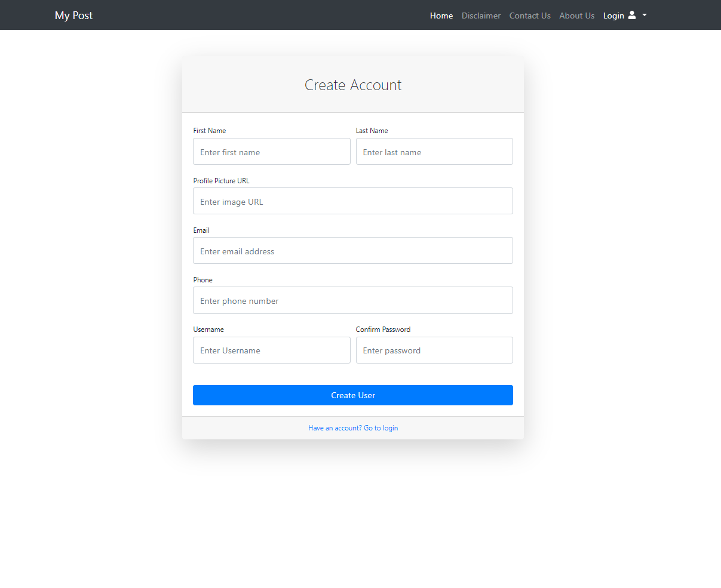Focus the Username input box
721x588 pixels.
pyautogui.click(x=272, y=350)
